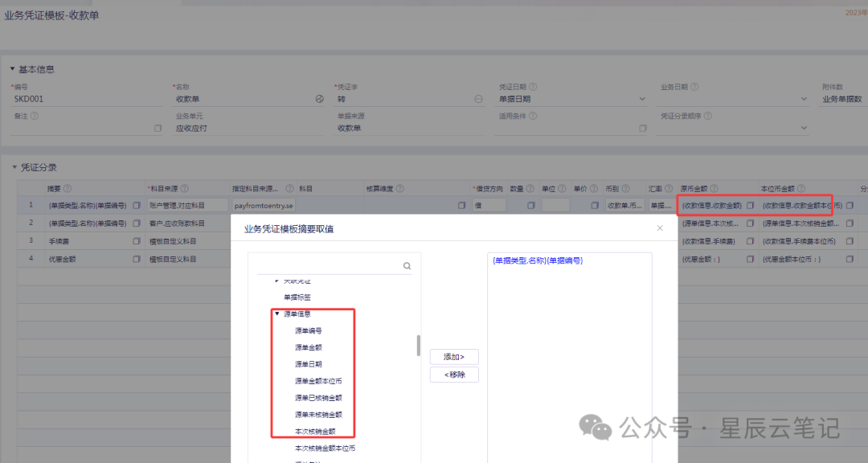The height and width of the screenshot is (463, 868).
Task: Open the 摘要 editor icon in row 1
Action: click(137, 206)
